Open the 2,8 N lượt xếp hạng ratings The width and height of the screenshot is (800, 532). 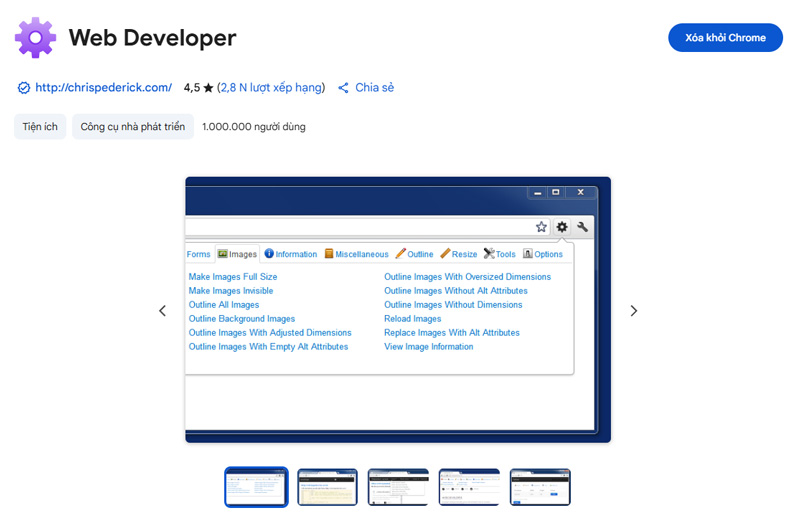click(271, 87)
